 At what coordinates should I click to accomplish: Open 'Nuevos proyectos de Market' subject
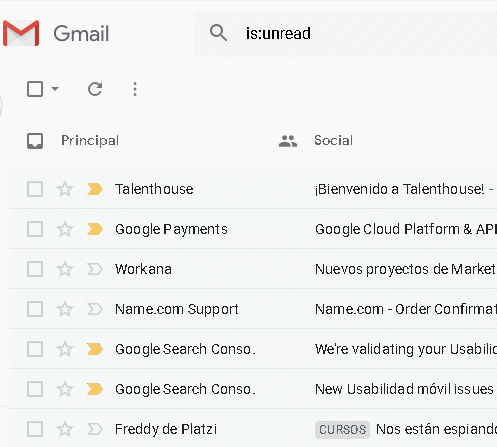[406, 270]
